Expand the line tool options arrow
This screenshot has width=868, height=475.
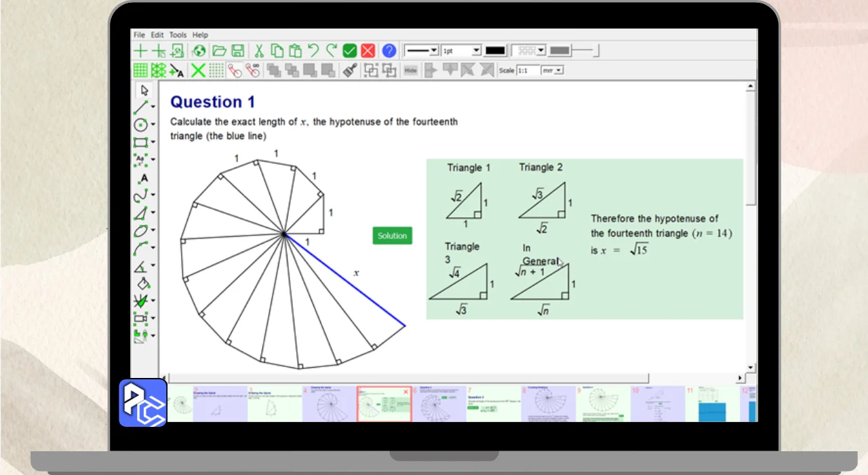153,107
